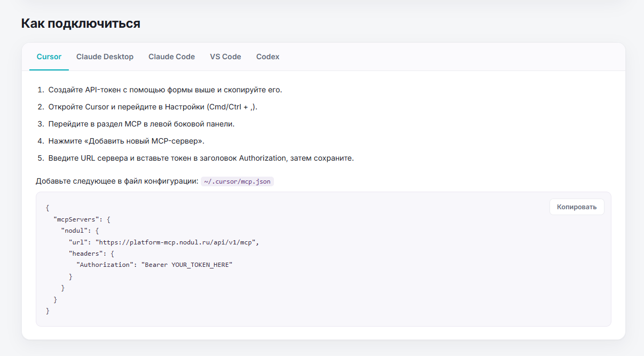
Task: Select the Cursor tab
Action: [x=49, y=57]
